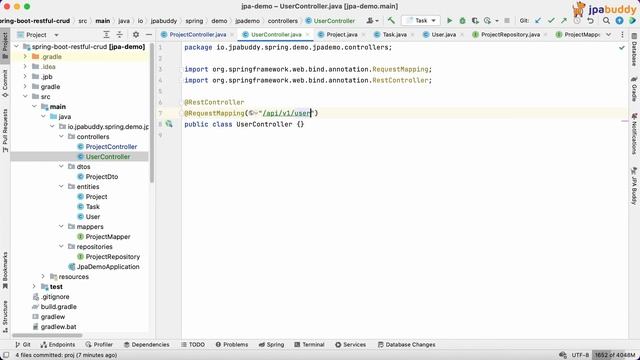Viewport: 640px width, 360px height.
Task: Select ProjectDto class in tree
Action: point(102,177)
